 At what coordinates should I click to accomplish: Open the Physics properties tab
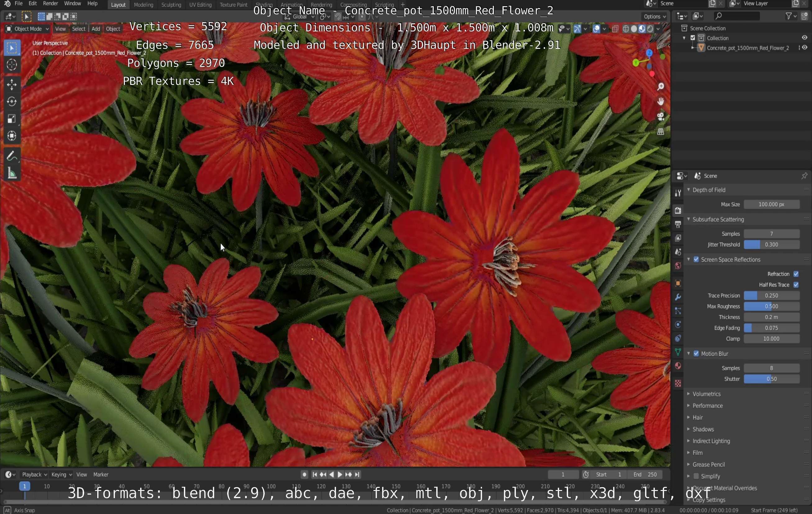pos(678,324)
